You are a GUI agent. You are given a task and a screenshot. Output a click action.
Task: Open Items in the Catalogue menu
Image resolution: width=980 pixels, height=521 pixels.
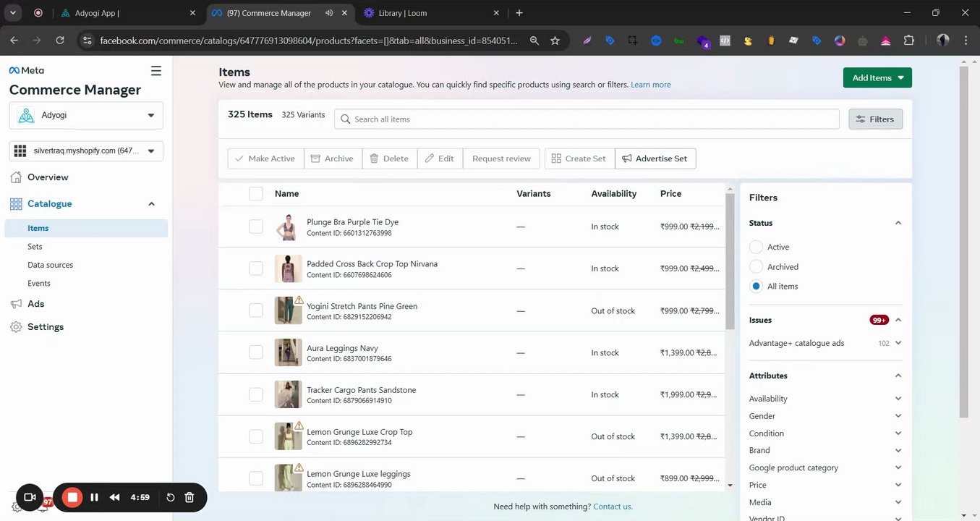coord(86,228)
